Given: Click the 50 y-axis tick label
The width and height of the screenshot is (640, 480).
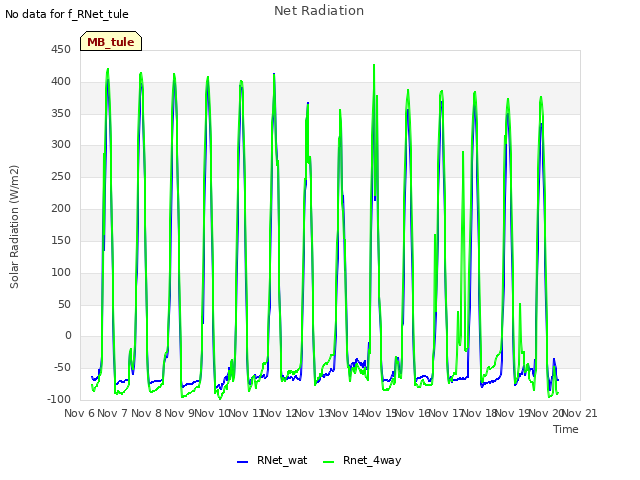Looking at the screenshot, I should [64, 304].
